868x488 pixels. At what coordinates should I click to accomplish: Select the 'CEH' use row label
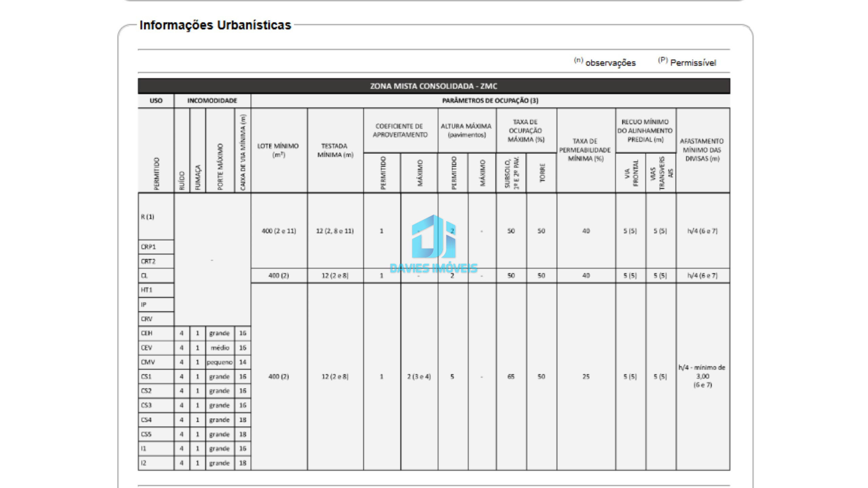pyautogui.click(x=147, y=333)
